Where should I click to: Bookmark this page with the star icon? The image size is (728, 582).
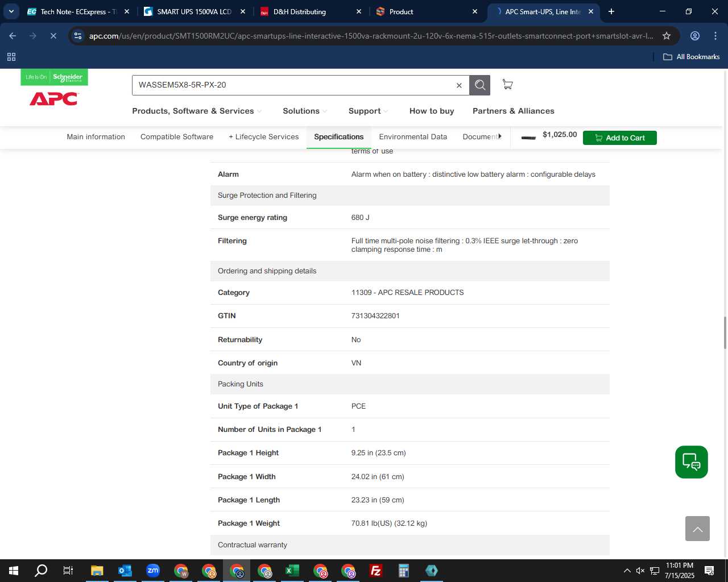coord(667,36)
